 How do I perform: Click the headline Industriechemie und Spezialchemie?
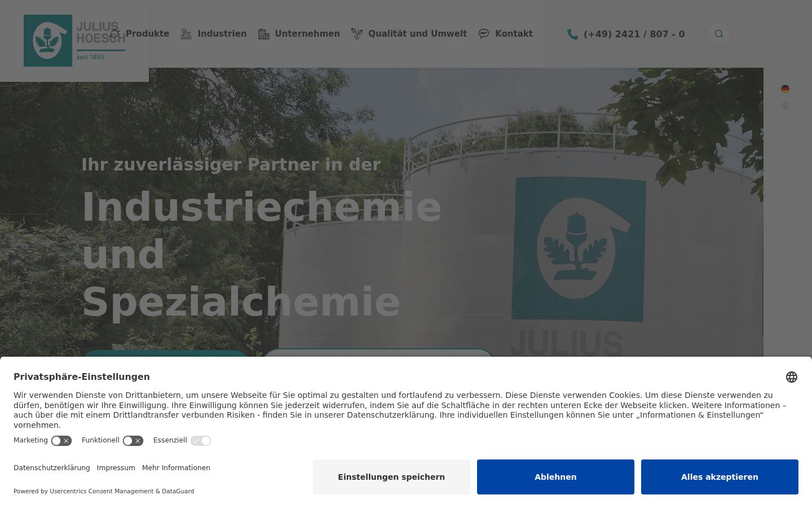pos(262,255)
